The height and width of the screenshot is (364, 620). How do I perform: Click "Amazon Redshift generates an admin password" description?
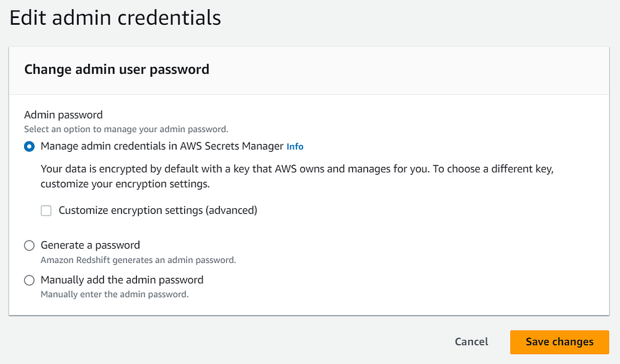tap(138, 260)
